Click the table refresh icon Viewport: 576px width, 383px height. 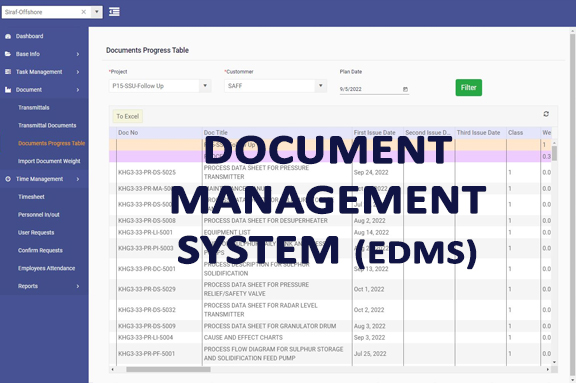(546, 114)
